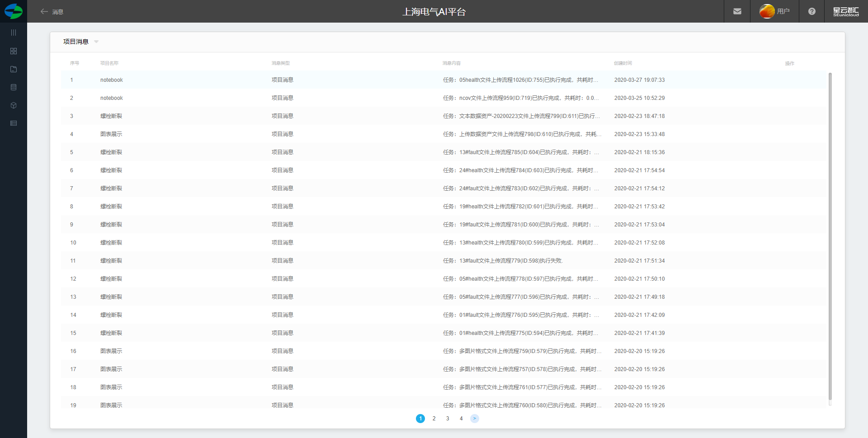Open the list table sidebar icon
The height and width of the screenshot is (438, 868).
click(x=14, y=123)
